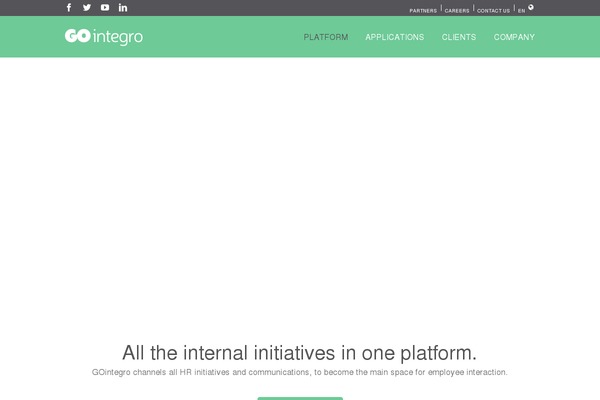
Task: Open the YouTube social icon
Action: 105,7
